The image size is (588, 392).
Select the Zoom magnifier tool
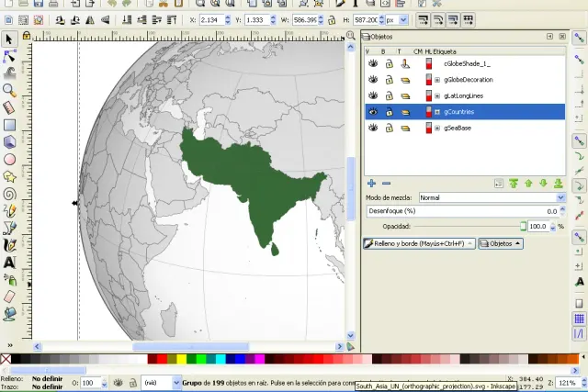(x=9, y=90)
